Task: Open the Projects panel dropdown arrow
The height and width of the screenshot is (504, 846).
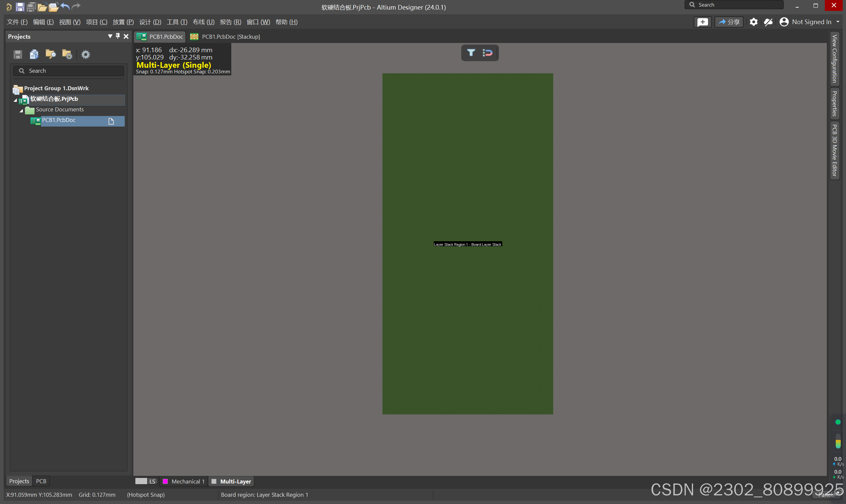Action: point(110,36)
